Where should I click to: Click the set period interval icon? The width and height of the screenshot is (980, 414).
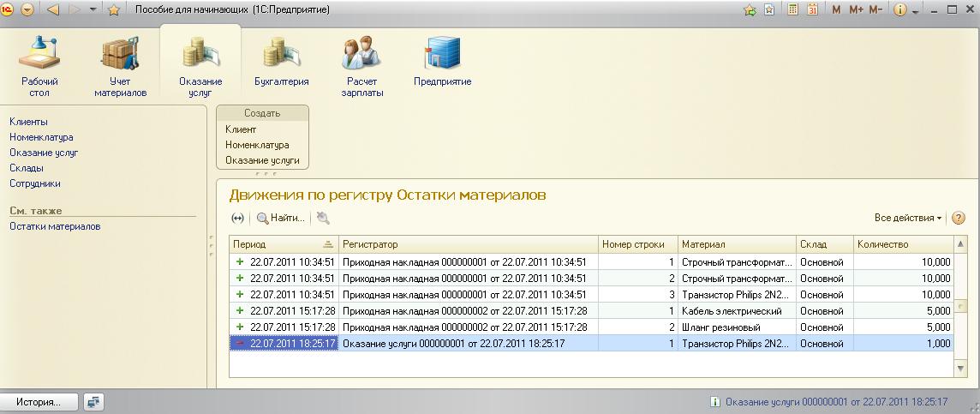pyautogui.click(x=237, y=219)
